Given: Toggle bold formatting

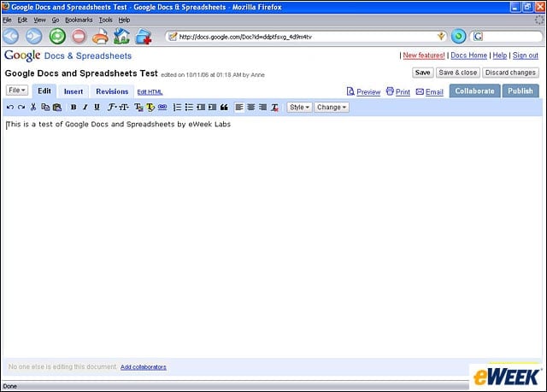Looking at the screenshot, I should click(x=74, y=108).
